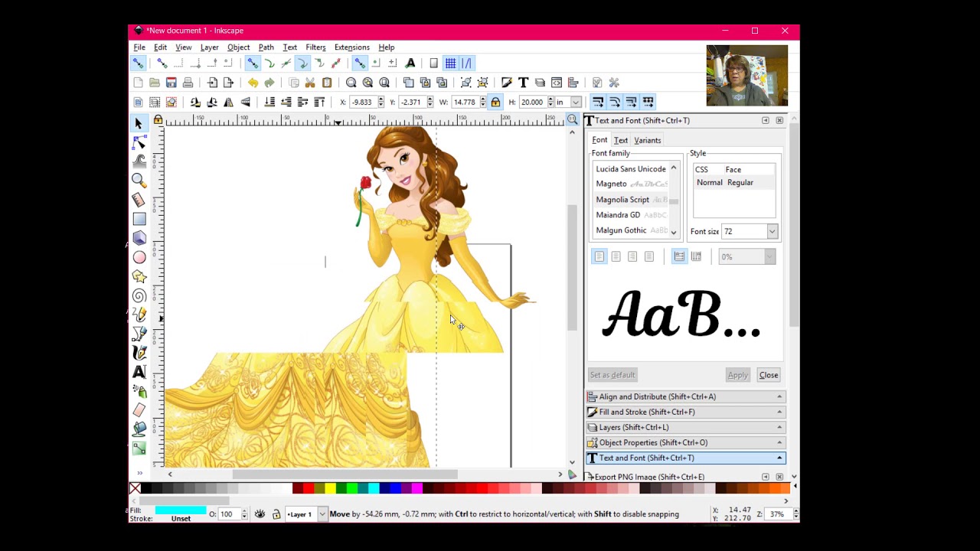Pick the black color swatch in palette
This screenshot has width=980, height=551.
[145, 488]
